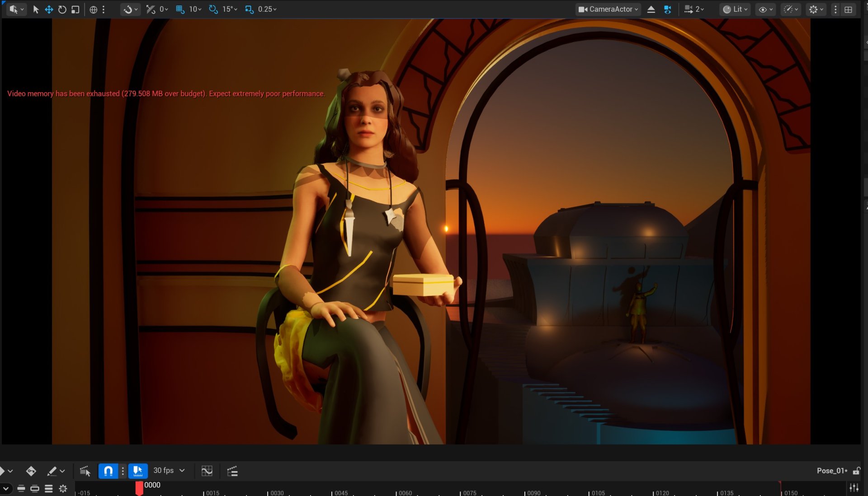Click the auto-key diamond key icon
The image size is (868, 496).
pos(31,471)
